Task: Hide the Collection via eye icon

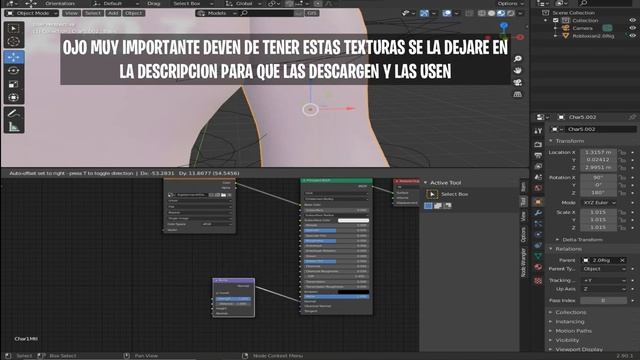Action: point(632,20)
